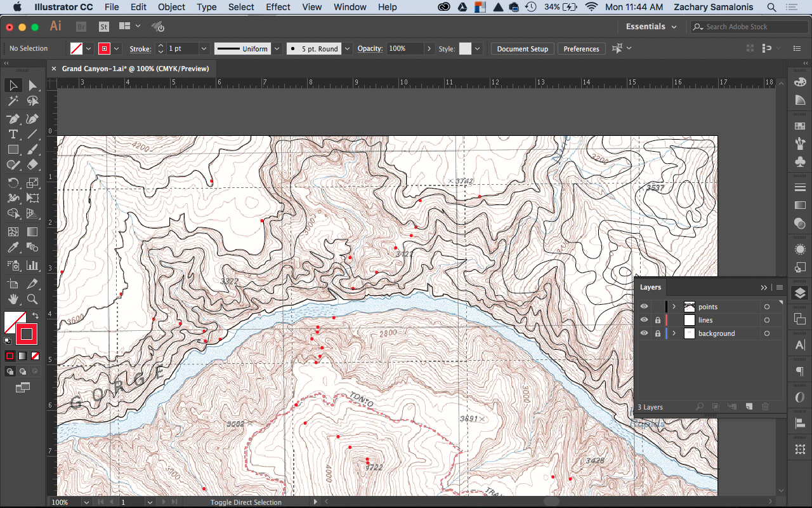Select the Direct Selection (white arrow) tool
This screenshot has height=508, width=812.
click(32, 85)
